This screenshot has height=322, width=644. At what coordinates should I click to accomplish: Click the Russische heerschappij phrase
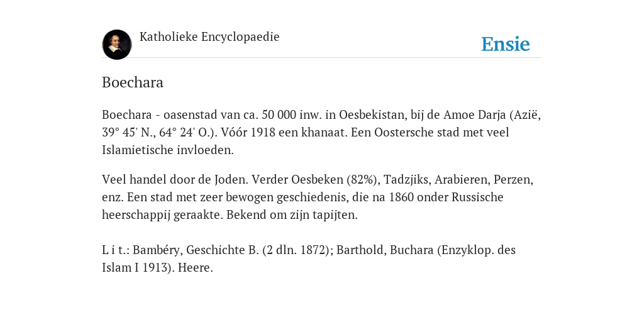click(303, 206)
